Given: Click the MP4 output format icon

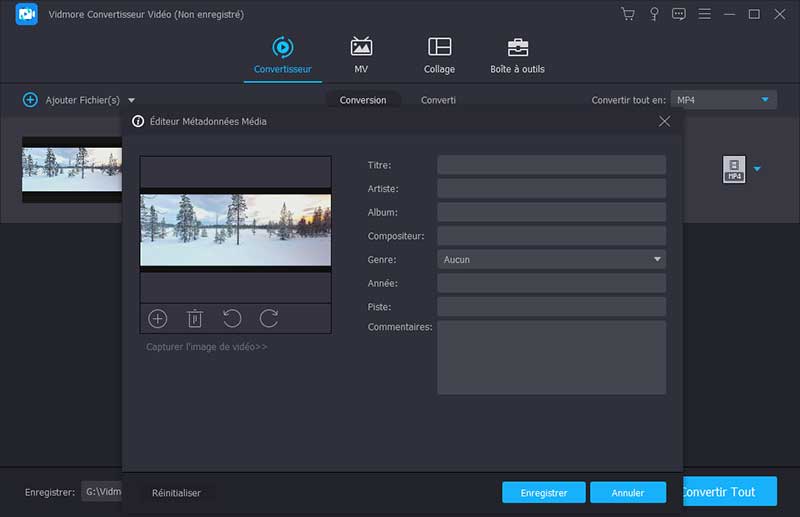Looking at the screenshot, I should 734,169.
